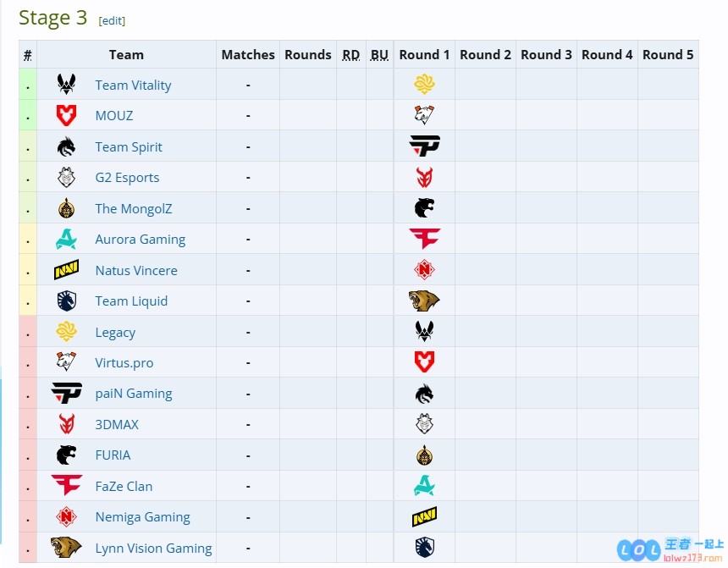728x568 pixels.
Task: Click the Aurora logo in Round 1 column
Action: click(x=424, y=486)
